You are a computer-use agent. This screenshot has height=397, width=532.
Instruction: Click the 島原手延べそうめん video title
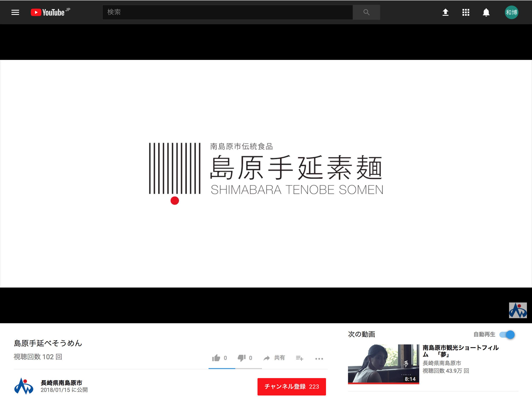pos(48,343)
